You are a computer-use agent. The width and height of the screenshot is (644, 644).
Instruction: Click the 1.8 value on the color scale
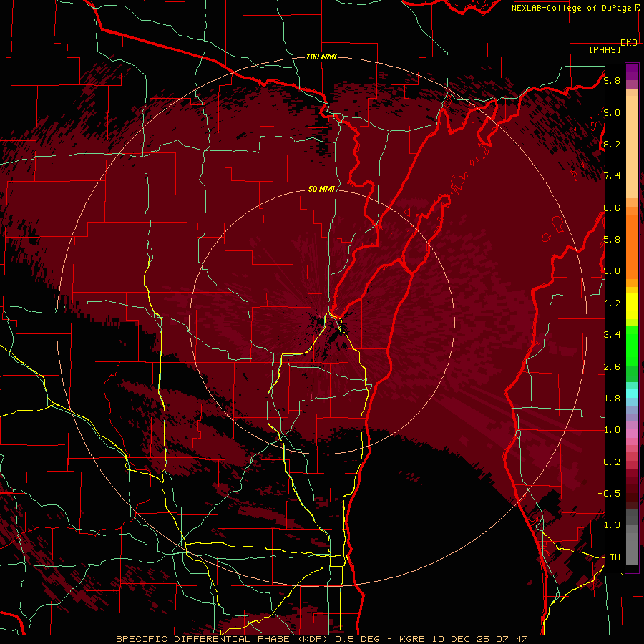tap(612, 398)
